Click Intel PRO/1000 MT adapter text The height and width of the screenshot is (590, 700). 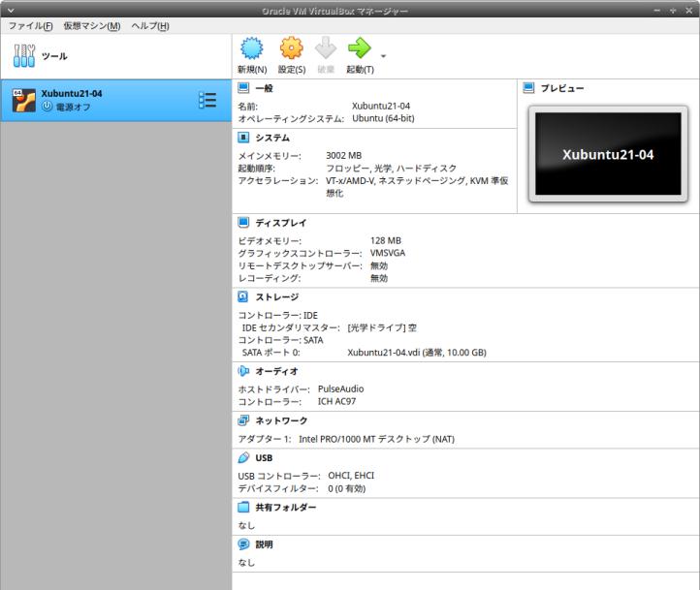click(377, 439)
